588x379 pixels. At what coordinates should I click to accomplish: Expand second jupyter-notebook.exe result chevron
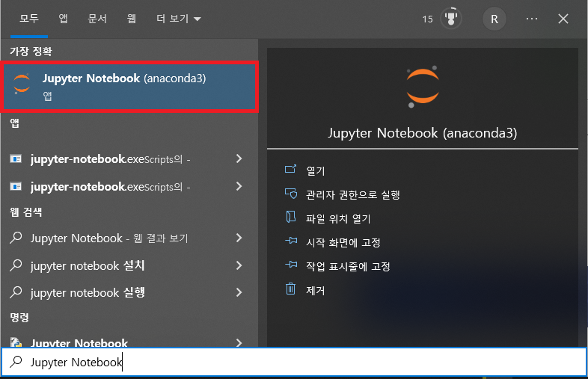(x=239, y=186)
